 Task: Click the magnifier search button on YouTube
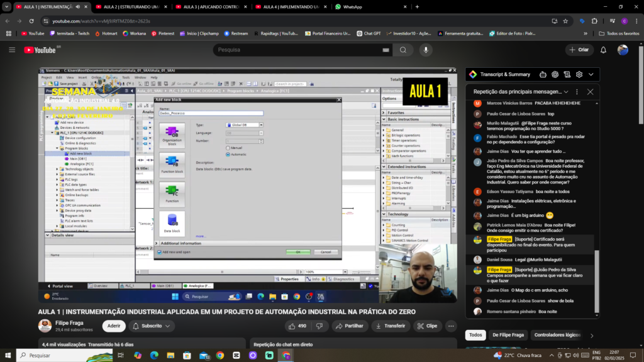pos(403,50)
